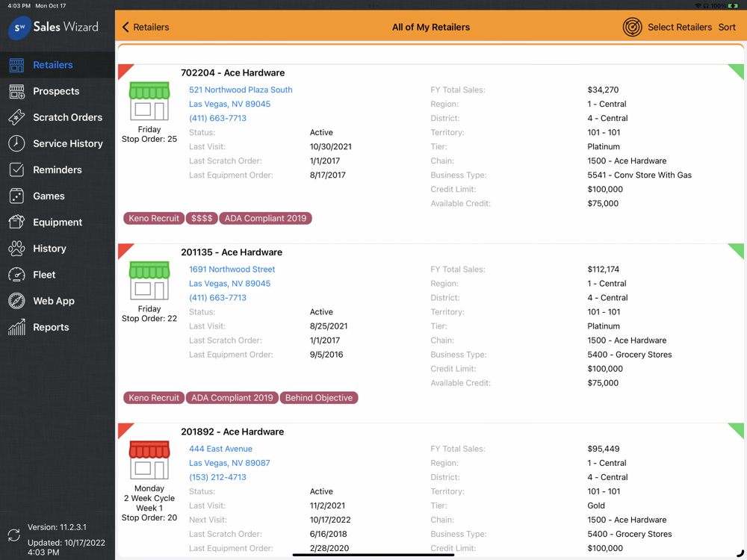This screenshot has width=747, height=560.
Task: Tap the target icon beside Select Retailers
Action: point(632,27)
